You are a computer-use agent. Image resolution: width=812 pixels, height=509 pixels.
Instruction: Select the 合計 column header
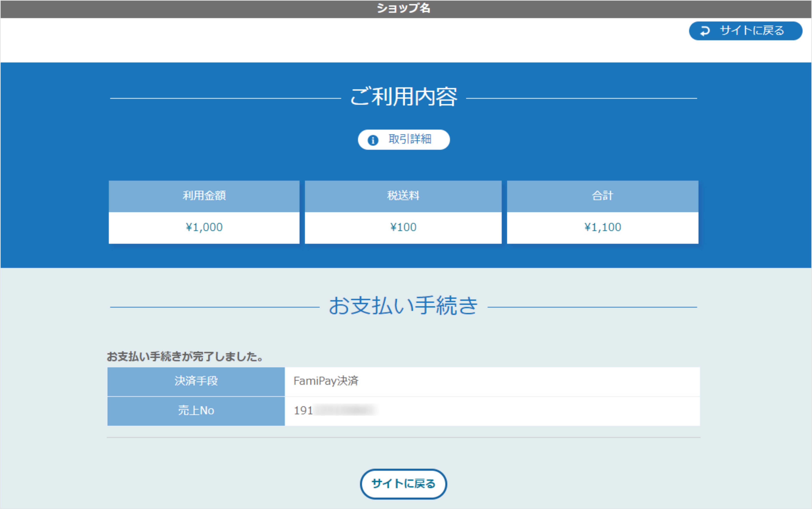pyautogui.click(x=603, y=196)
